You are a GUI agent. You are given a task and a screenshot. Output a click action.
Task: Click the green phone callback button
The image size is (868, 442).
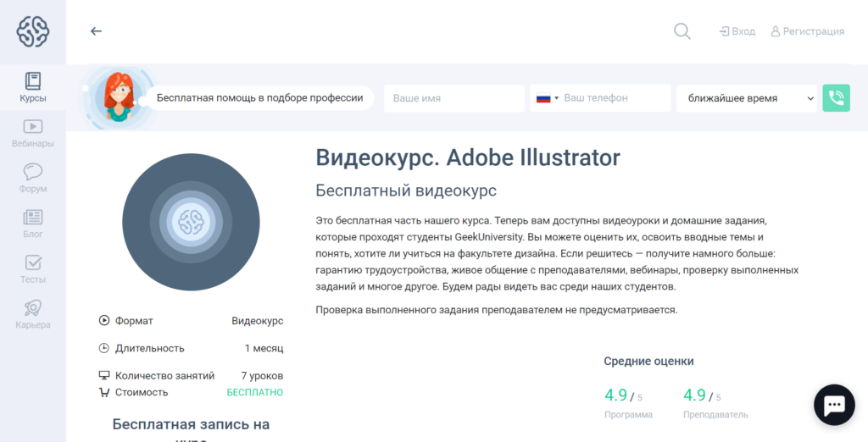click(836, 98)
